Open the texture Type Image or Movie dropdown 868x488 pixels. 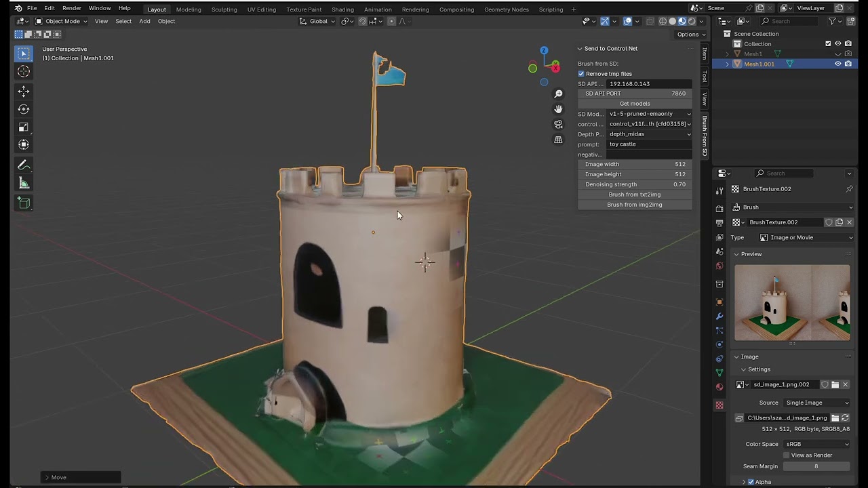(806, 238)
